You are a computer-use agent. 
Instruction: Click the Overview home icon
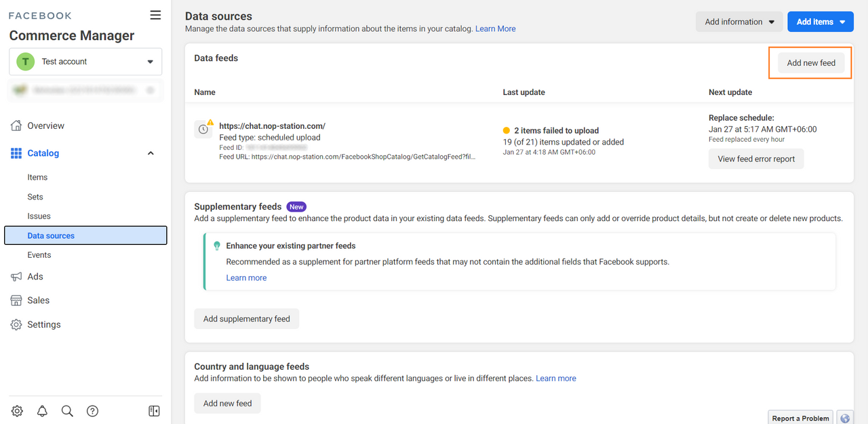tap(16, 126)
